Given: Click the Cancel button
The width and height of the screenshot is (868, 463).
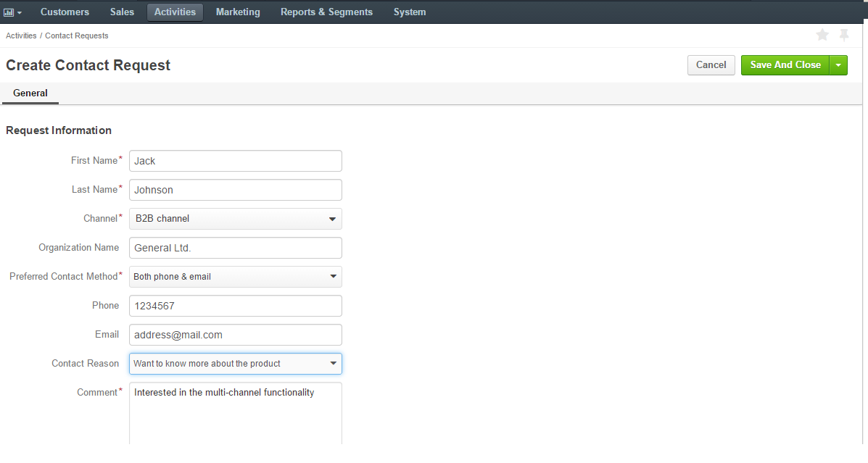Looking at the screenshot, I should pyautogui.click(x=711, y=65).
